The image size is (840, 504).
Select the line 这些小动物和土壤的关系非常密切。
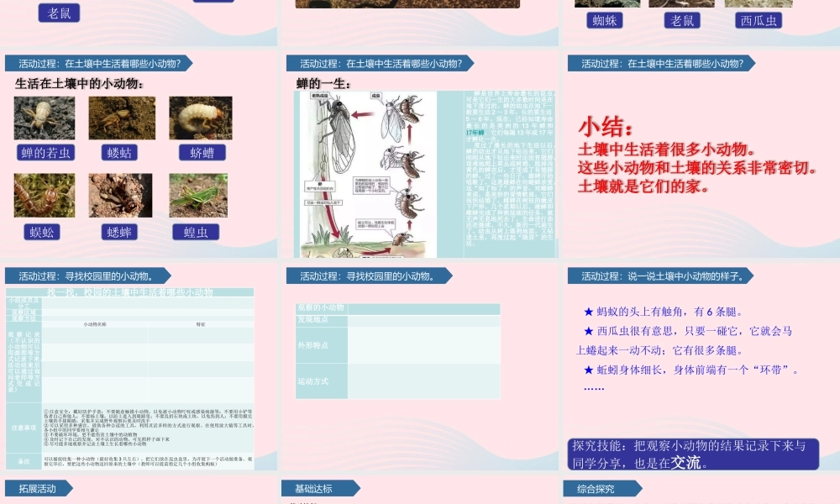pyautogui.click(x=698, y=168)
